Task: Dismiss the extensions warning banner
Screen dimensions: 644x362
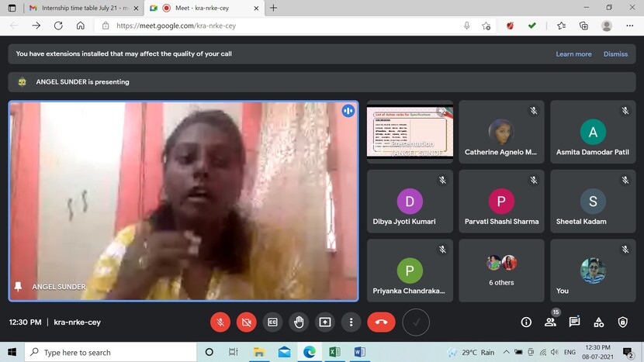Action: pyautogui.click(x=615, y=54)
